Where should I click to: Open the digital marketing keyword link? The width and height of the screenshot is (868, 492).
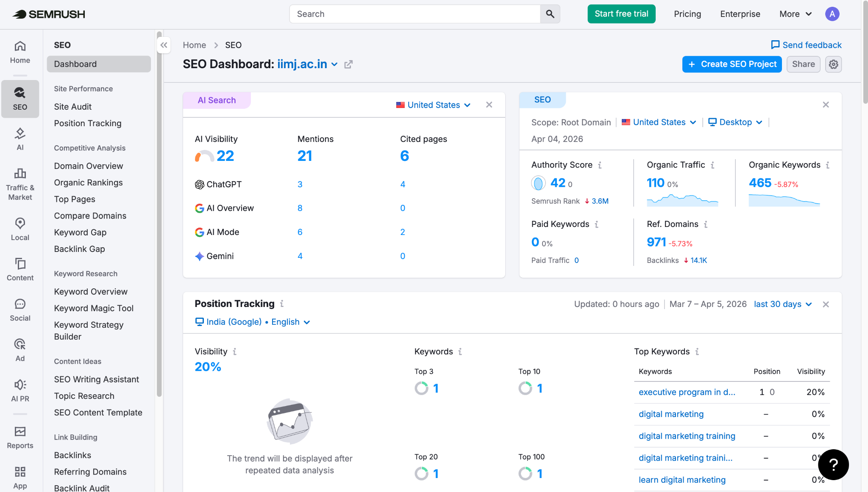point(671,414)
